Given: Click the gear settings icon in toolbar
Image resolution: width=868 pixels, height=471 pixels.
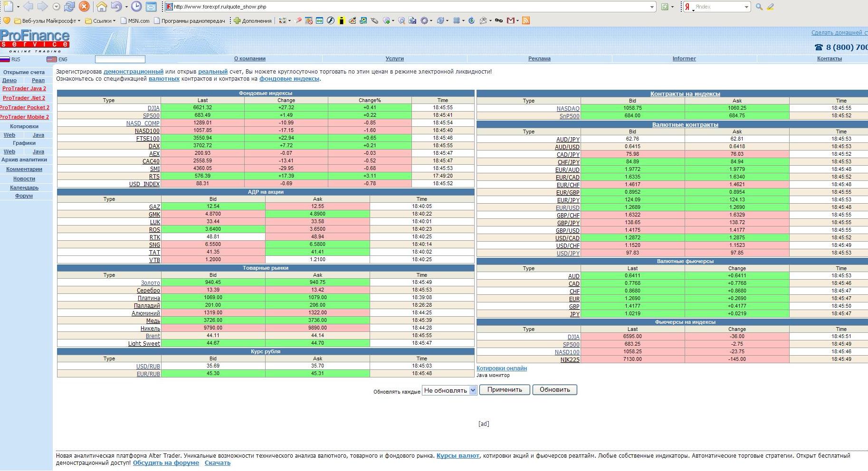Looking at the screenshot, I should [x=424, y=20].
